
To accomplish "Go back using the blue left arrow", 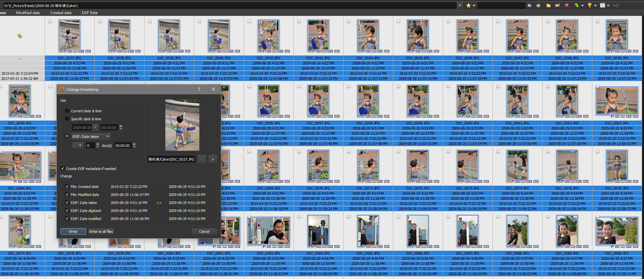I will (529, 5).
